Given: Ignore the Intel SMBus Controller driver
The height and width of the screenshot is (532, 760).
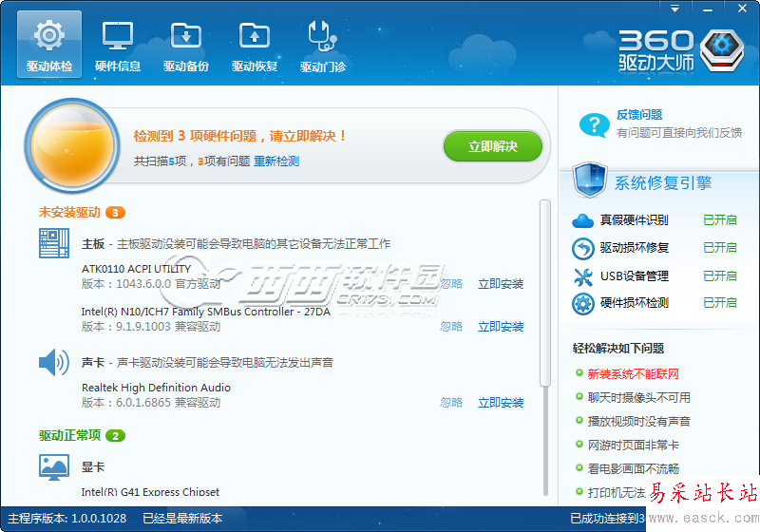Looking at the screenshot, I should [x=451, y=327].
